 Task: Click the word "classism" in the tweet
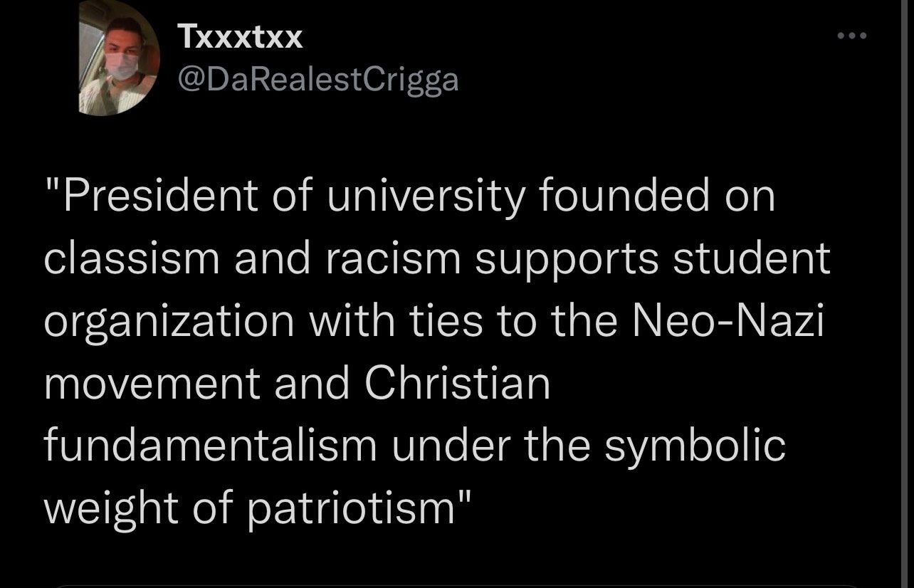pos(132,258)
